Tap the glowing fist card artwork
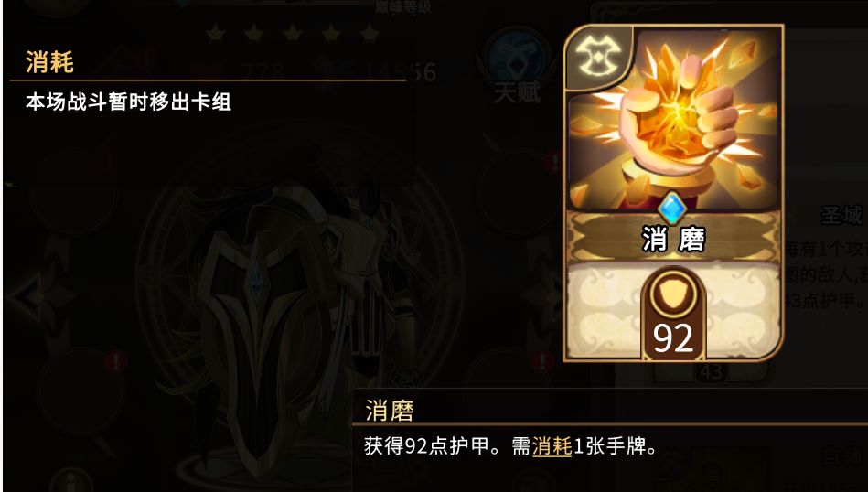 tap(673, 121)
